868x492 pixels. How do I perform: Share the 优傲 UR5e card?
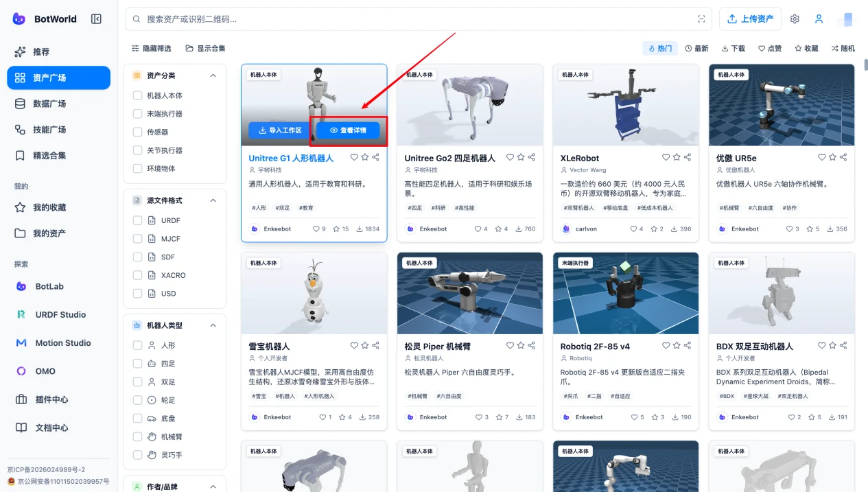(843, 158)
